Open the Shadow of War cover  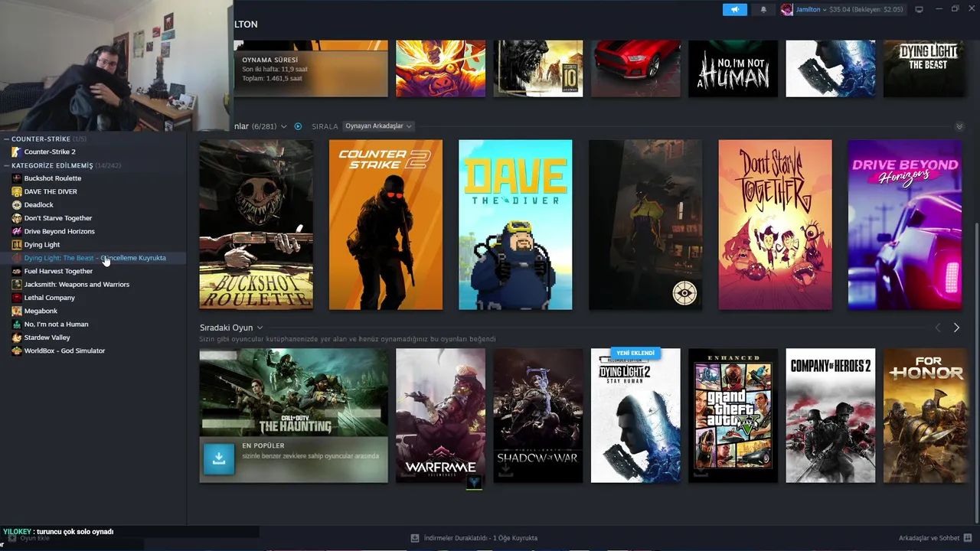tap(538, 416)
